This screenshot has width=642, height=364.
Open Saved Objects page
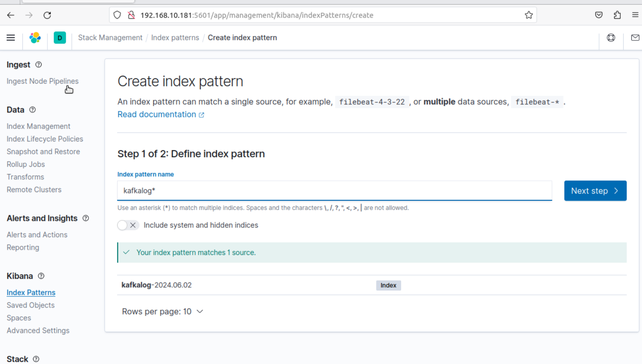click(30, 305)
